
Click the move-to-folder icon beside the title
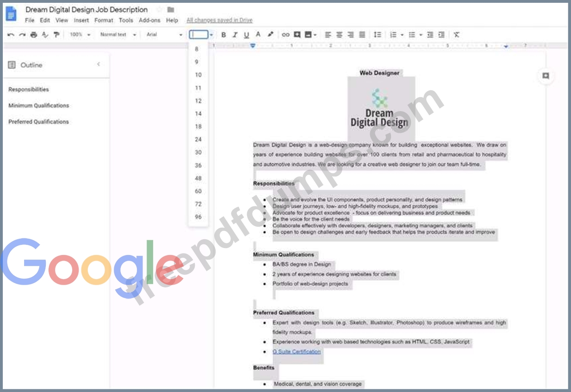click(171, 10)
